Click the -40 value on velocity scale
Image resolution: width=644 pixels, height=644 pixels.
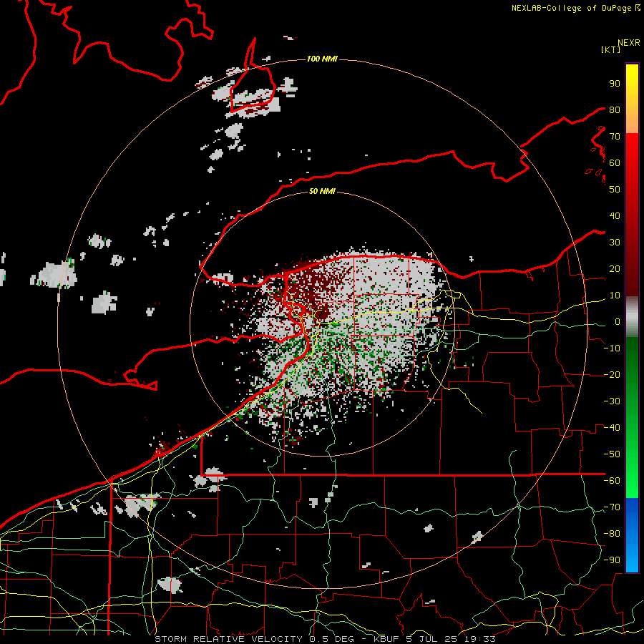612,428
